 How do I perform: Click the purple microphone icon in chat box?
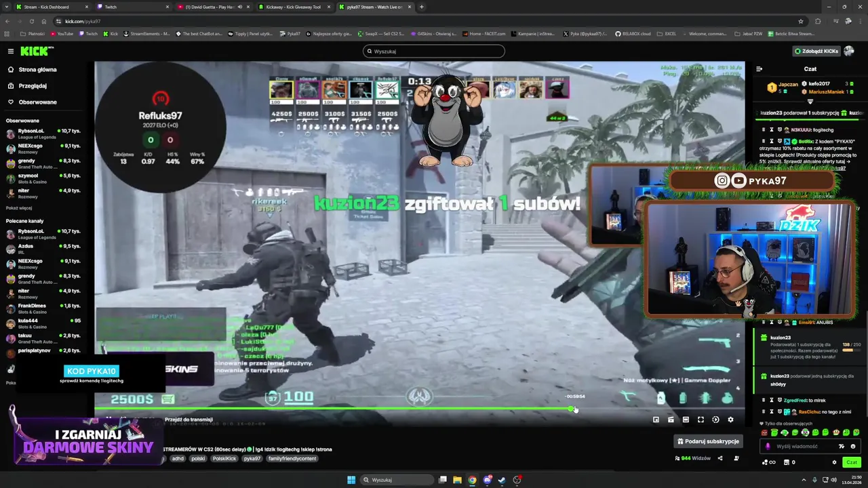click(768, 447)
